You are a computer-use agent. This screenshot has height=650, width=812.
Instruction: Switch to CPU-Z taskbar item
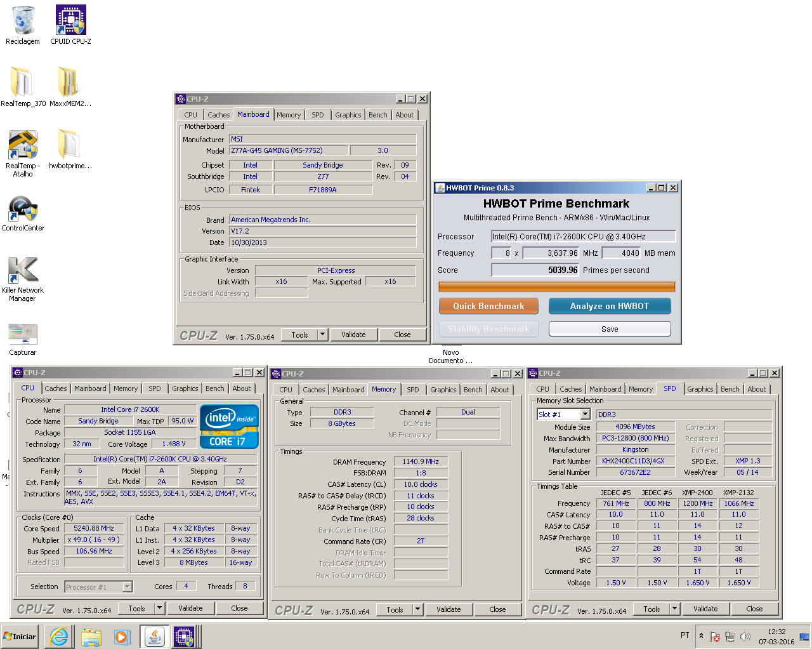coord(185,637)
